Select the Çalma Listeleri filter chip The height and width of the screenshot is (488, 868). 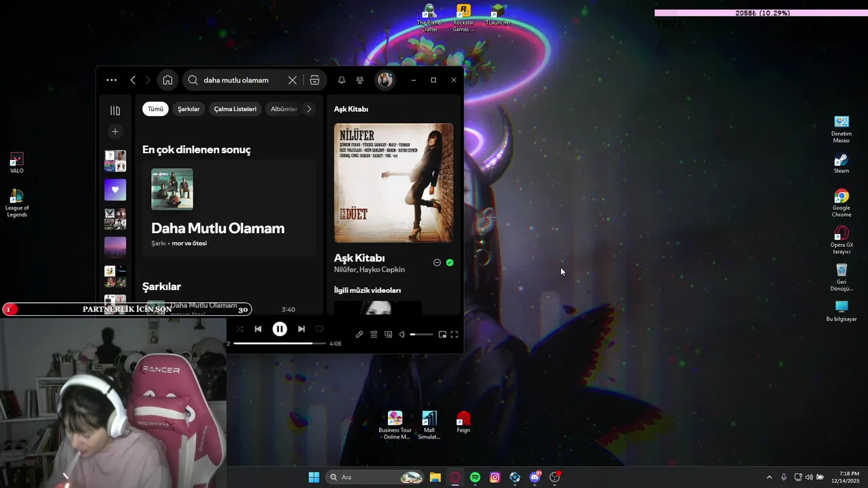[235, 109]
